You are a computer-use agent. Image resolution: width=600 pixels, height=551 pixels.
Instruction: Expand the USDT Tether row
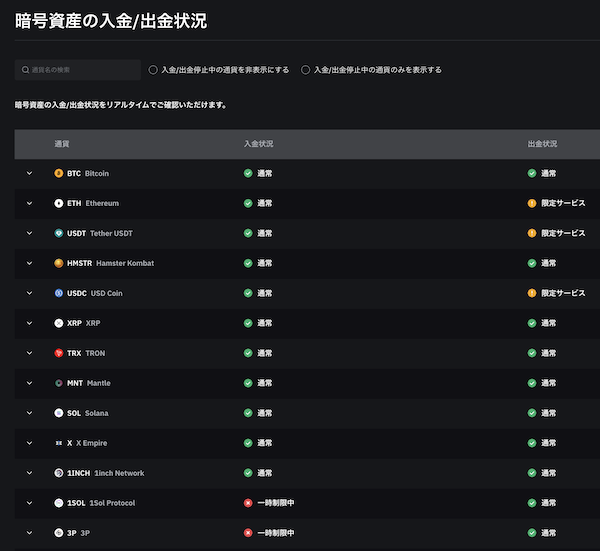(x=29, y=233)
